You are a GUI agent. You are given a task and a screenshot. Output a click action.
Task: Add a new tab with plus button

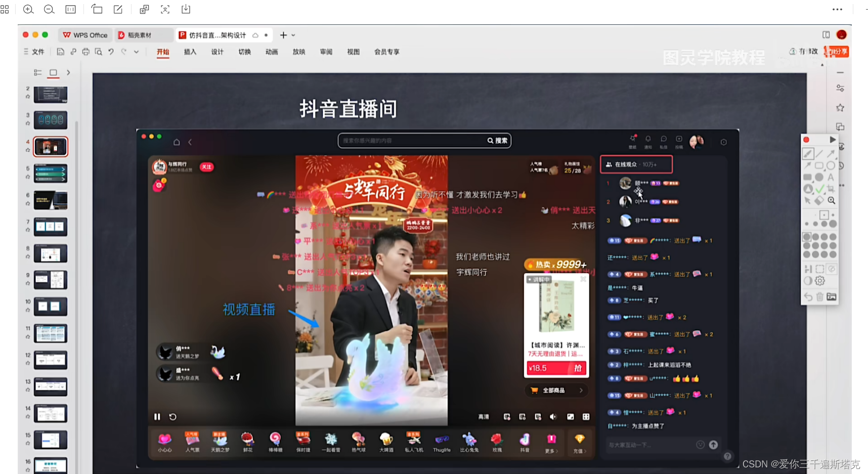tap(283, 35)
